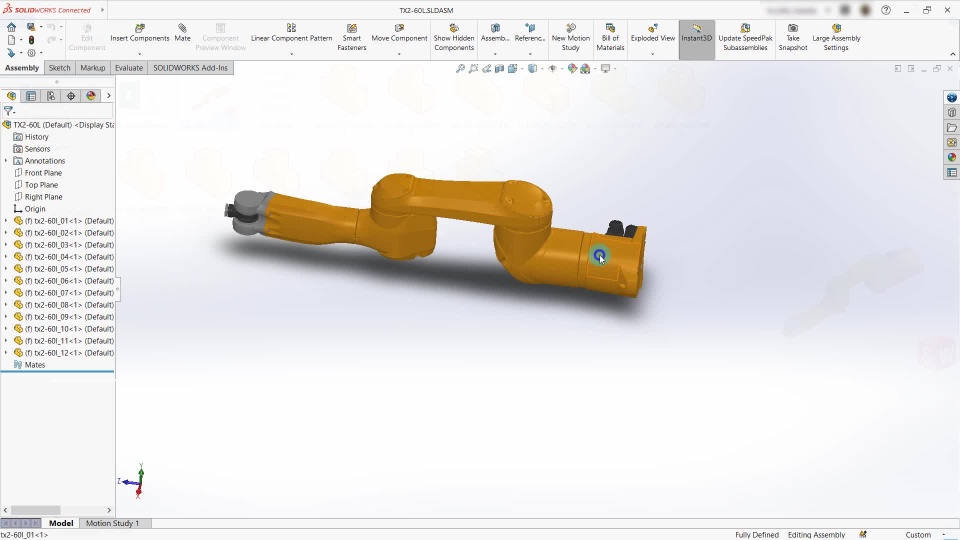Click the view orientation triad
This screenshot has height=540, width=960.
[132, 481]
